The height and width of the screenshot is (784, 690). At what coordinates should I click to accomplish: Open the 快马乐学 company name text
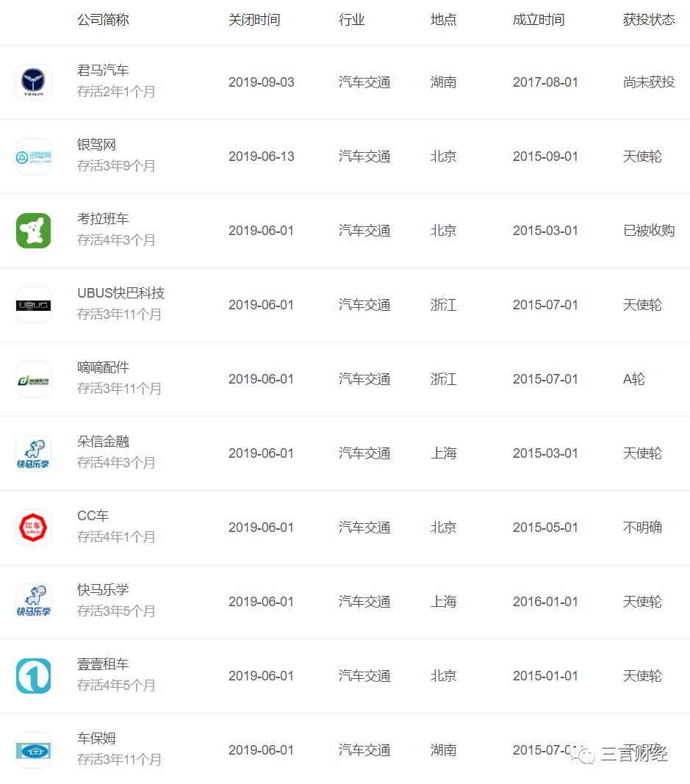point(103,590)
